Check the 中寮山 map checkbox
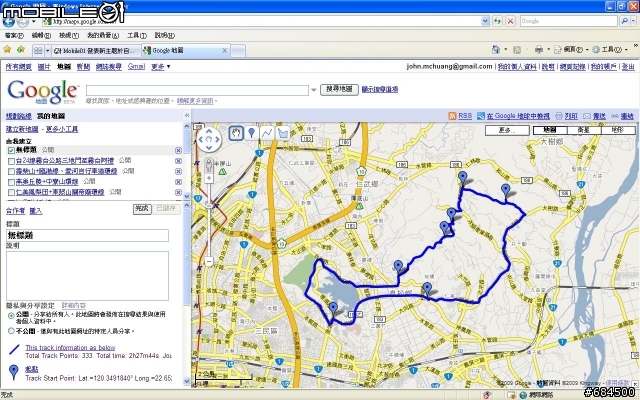 pyautogui.click(x=11, y=182)
